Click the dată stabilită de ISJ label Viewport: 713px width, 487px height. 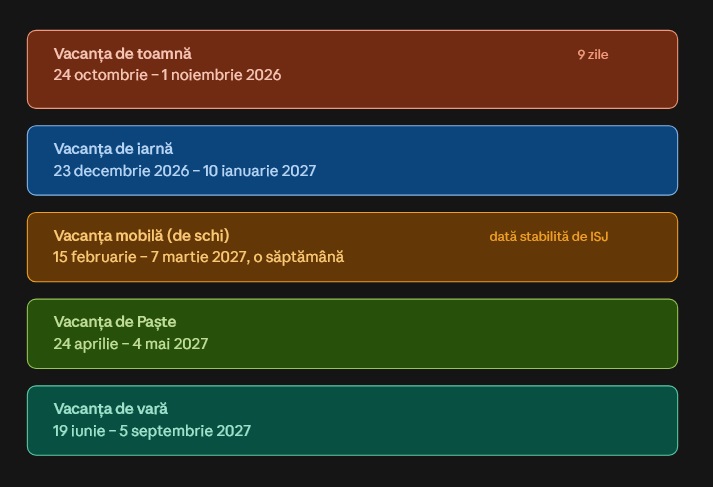tap(548, 236)
